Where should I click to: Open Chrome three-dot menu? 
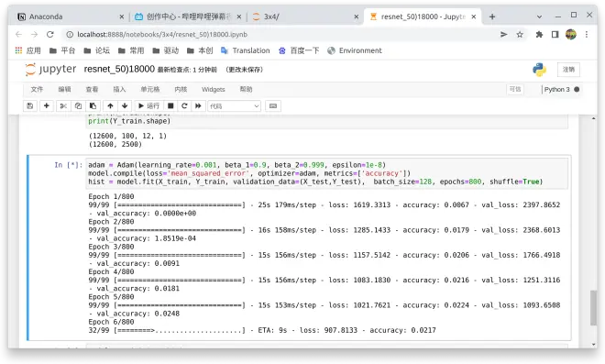[x=587, y=34]
